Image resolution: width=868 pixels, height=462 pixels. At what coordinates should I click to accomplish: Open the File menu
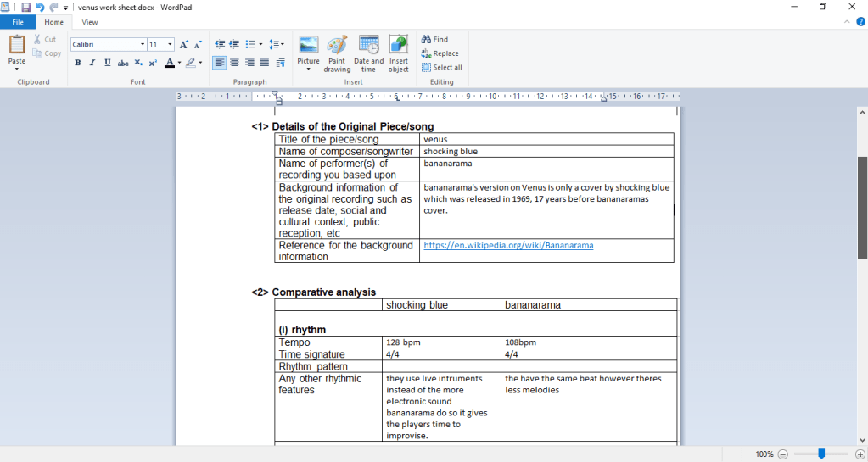tap(17, 22)
